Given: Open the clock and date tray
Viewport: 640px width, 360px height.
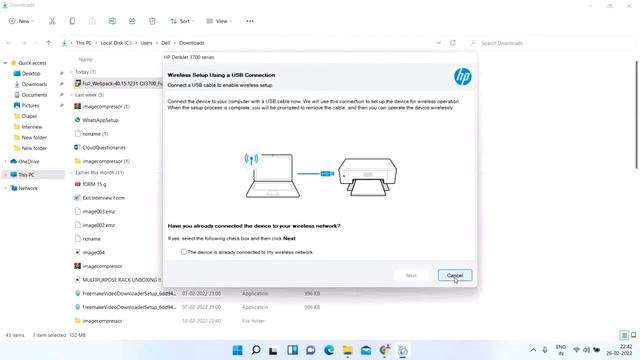Looking at the screenshot, I should tap(619, 350).
